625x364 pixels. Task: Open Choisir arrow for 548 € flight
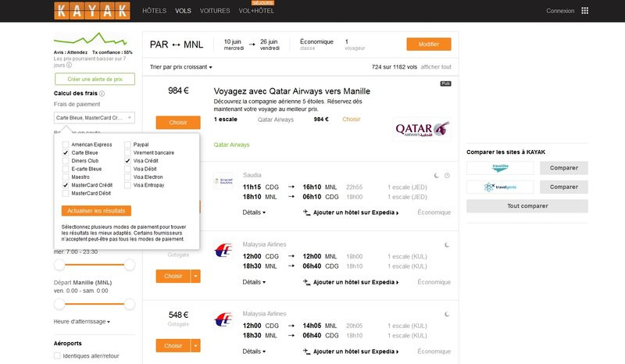click(x=195, y=346)
